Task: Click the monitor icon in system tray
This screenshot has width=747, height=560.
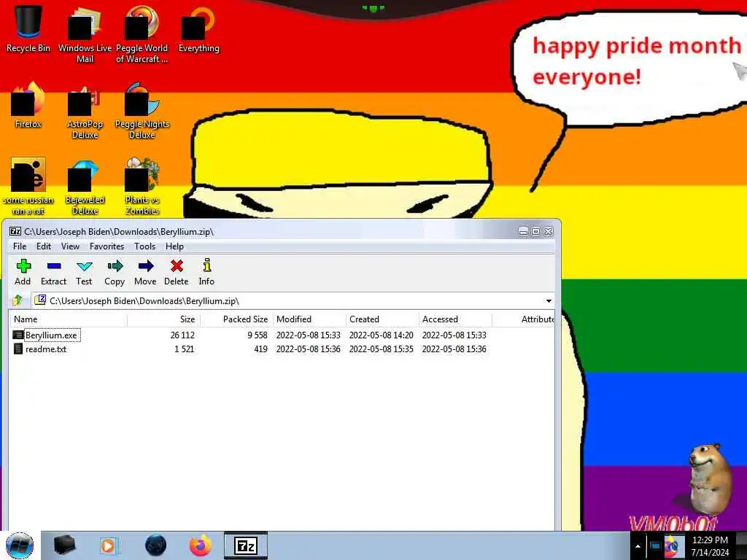Action: (655, 546)
